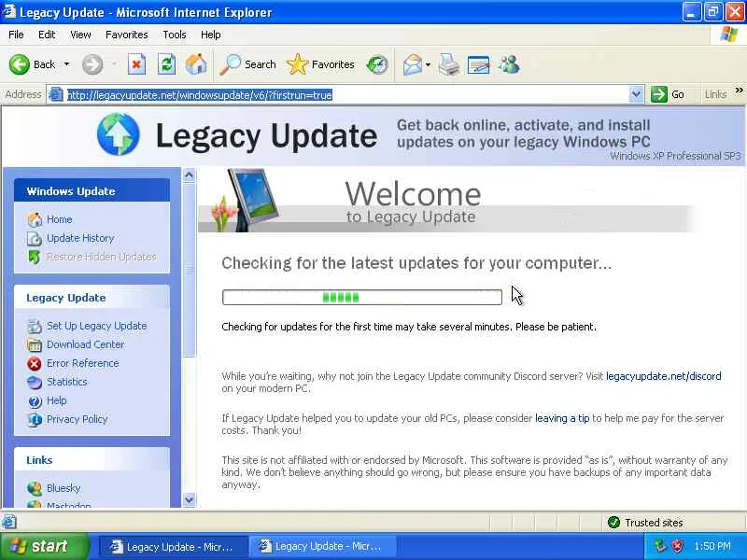Click the update checking progress bar
747x560 pixels.
362,297
